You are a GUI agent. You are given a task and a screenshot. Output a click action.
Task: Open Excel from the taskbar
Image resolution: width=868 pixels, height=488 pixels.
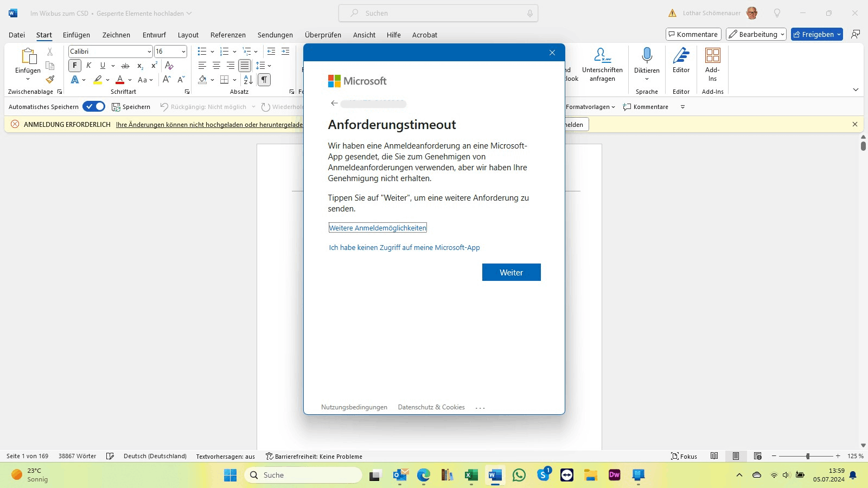click(x=471, y=475)
